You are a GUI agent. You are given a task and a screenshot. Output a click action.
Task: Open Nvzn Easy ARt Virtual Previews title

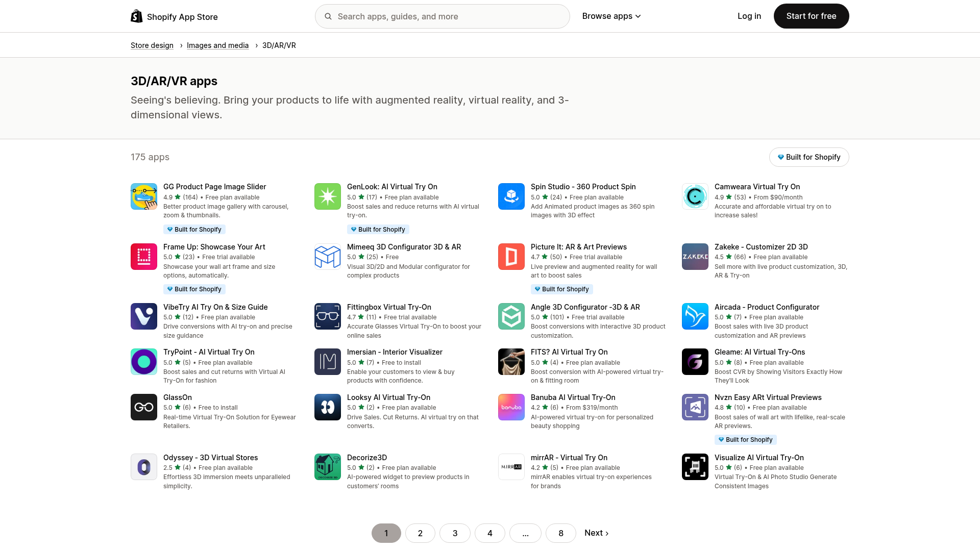[x=768, y=397]
